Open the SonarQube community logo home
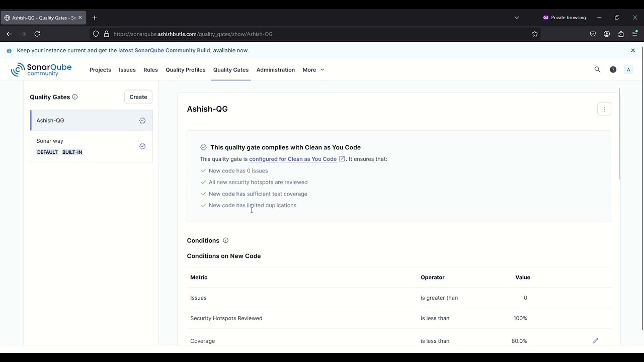Image resolution: width=644 pixels, height=362 pixels. tap(41, 70)
